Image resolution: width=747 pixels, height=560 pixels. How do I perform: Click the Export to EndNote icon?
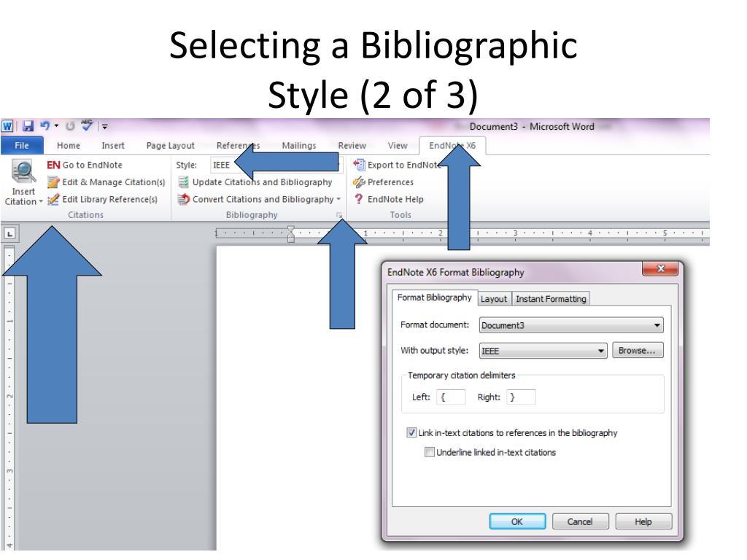pos(359,165)
